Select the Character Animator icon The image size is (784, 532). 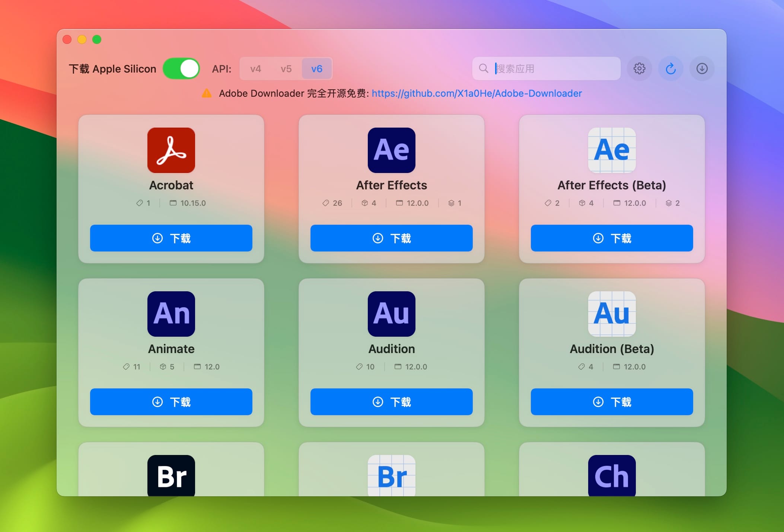[612, 477]
